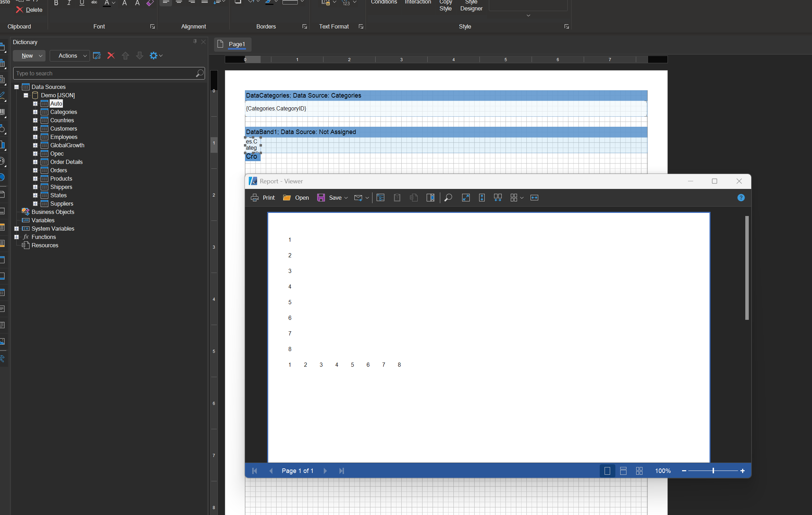Open the Conditions ribbon option

[384, 2]
